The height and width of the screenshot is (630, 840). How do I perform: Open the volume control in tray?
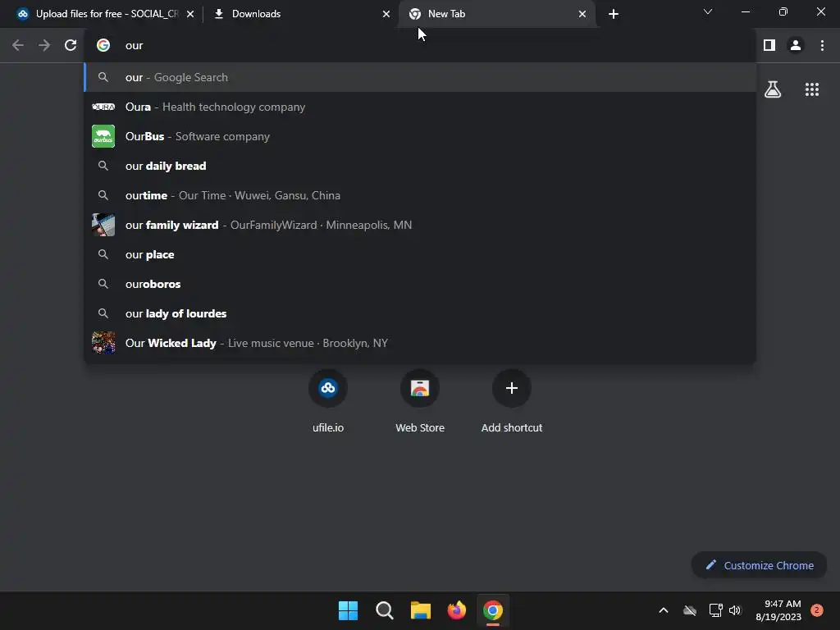pos(735,610)
